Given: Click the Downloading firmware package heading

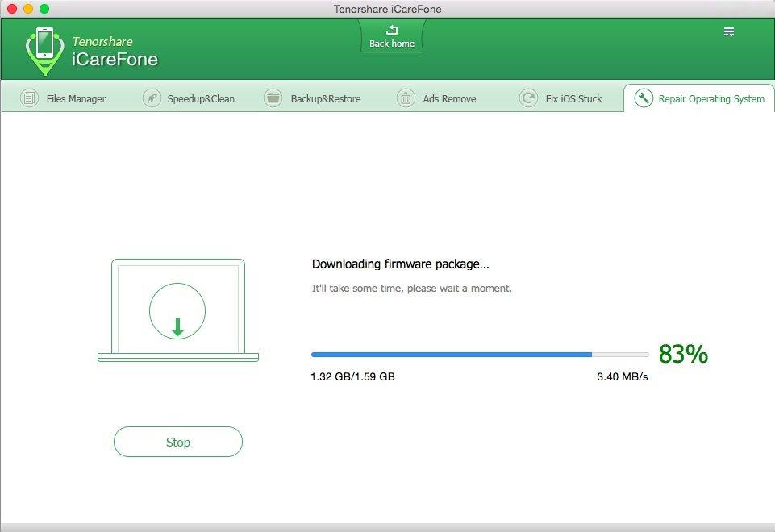Looking at the screenshot, I should point(400,264).
